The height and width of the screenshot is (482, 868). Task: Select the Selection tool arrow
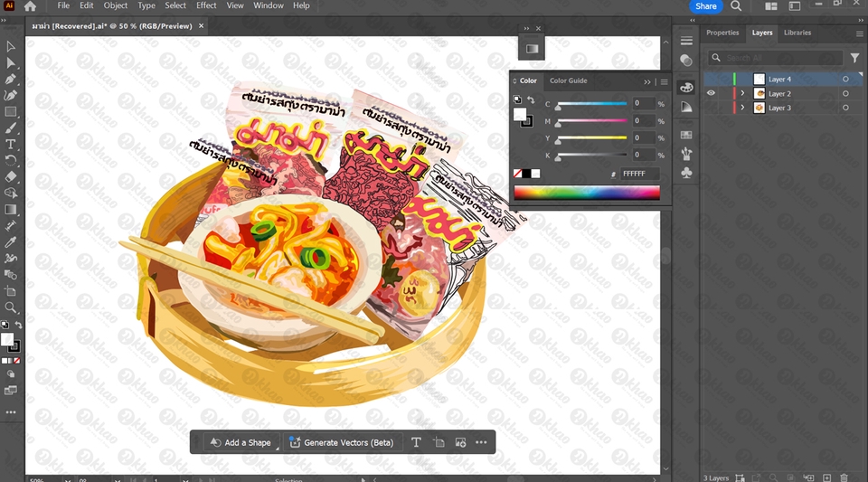pyautogui.click(x=10, y=46)
